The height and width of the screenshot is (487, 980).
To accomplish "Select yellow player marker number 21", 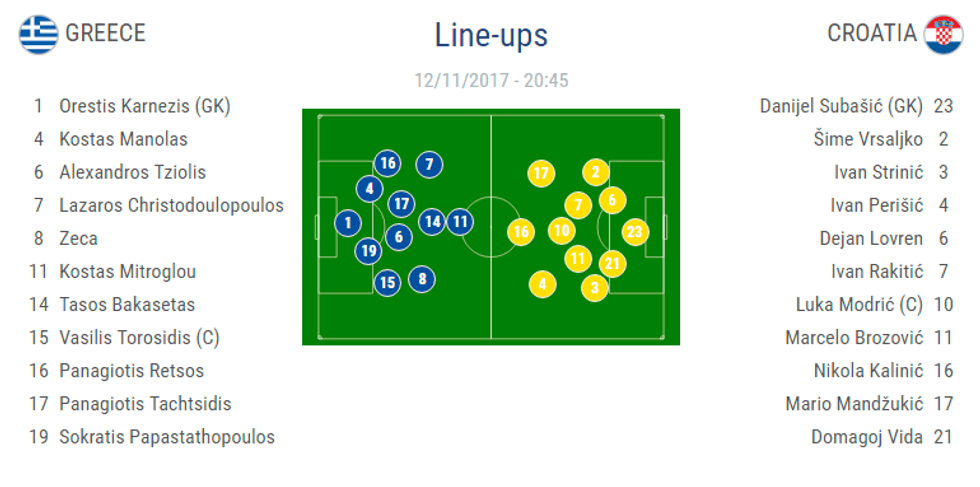I will 613,264.
